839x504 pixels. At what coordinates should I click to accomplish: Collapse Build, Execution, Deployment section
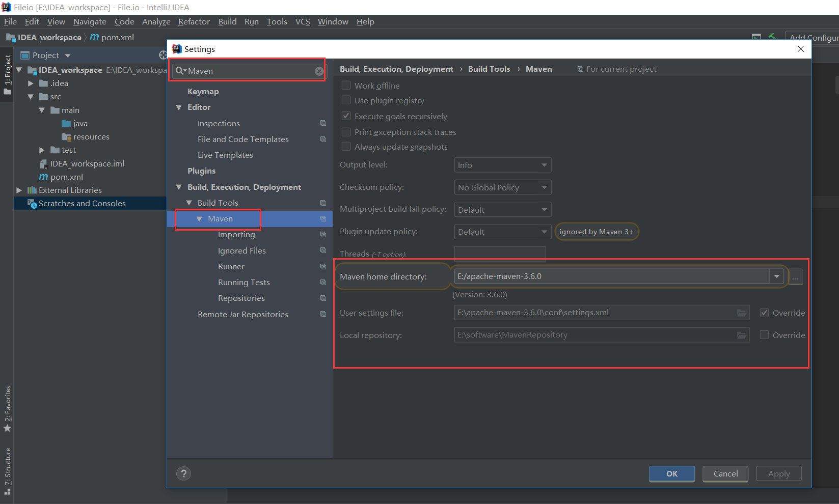pos(179,187)
